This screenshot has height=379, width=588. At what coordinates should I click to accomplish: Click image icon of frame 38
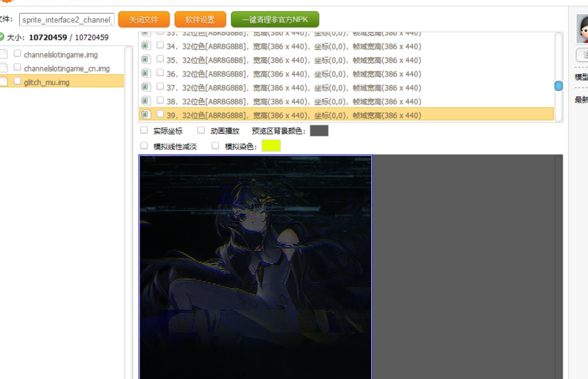coord(146,101)
